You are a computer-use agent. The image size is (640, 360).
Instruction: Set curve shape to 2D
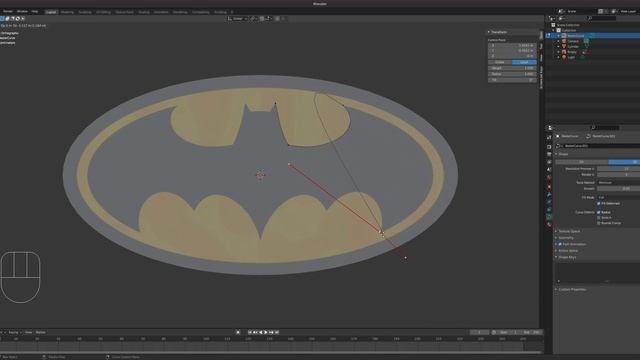coord(582,162)
